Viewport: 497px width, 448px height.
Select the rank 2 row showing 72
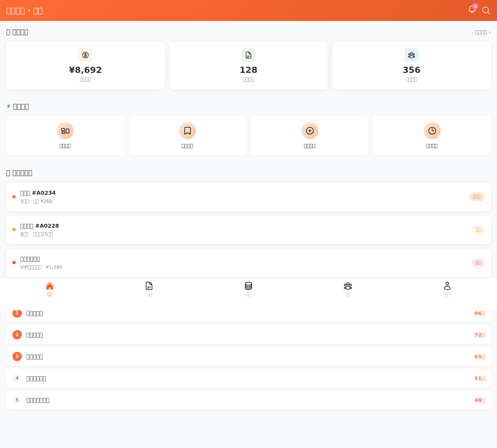[248, 335]
